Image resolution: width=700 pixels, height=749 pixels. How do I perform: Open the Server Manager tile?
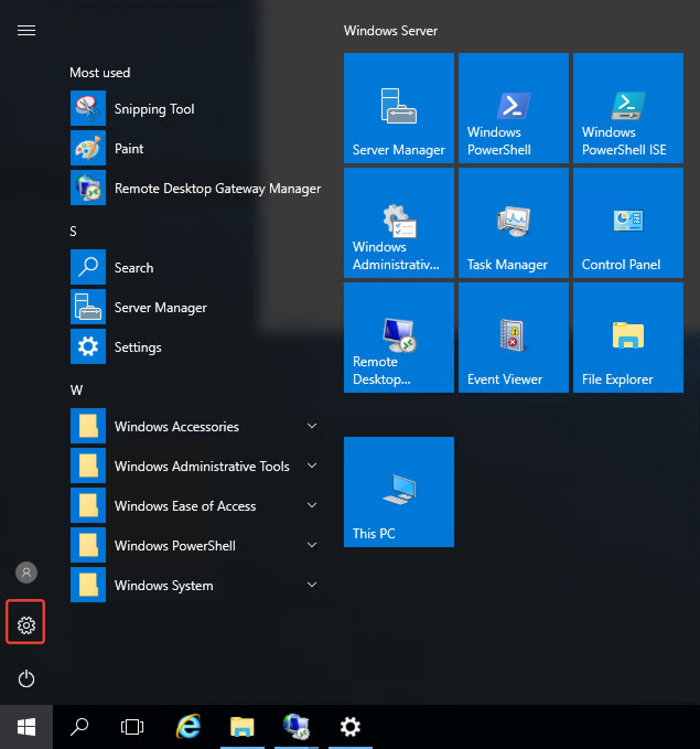point(399,108)
